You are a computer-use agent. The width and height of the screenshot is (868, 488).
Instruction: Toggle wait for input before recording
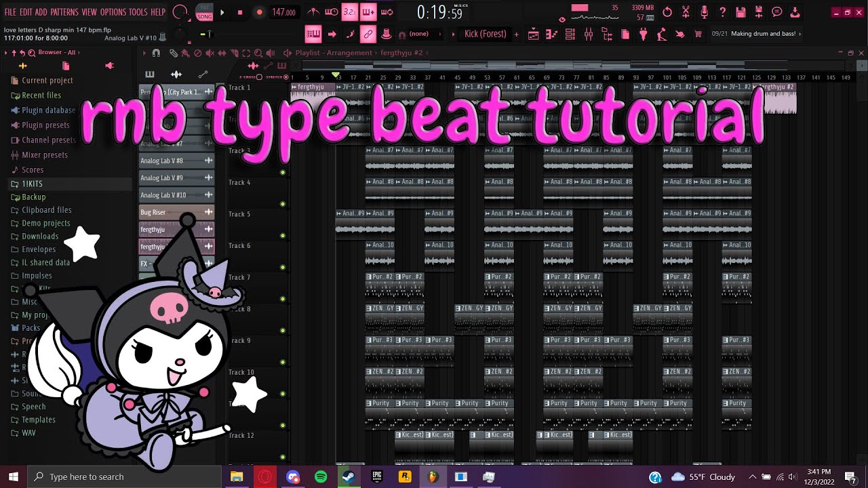[332, 12]
